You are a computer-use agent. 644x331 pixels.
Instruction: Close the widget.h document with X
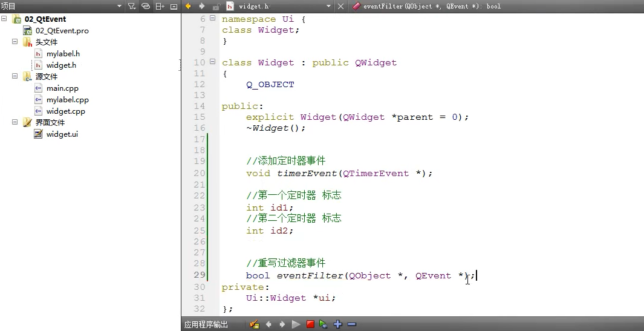click(340, 6)
